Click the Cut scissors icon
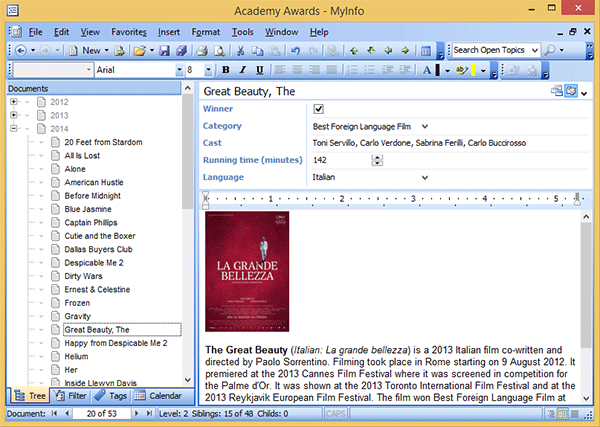Viewport: 600px width, 427px height. tap(240, 51)
